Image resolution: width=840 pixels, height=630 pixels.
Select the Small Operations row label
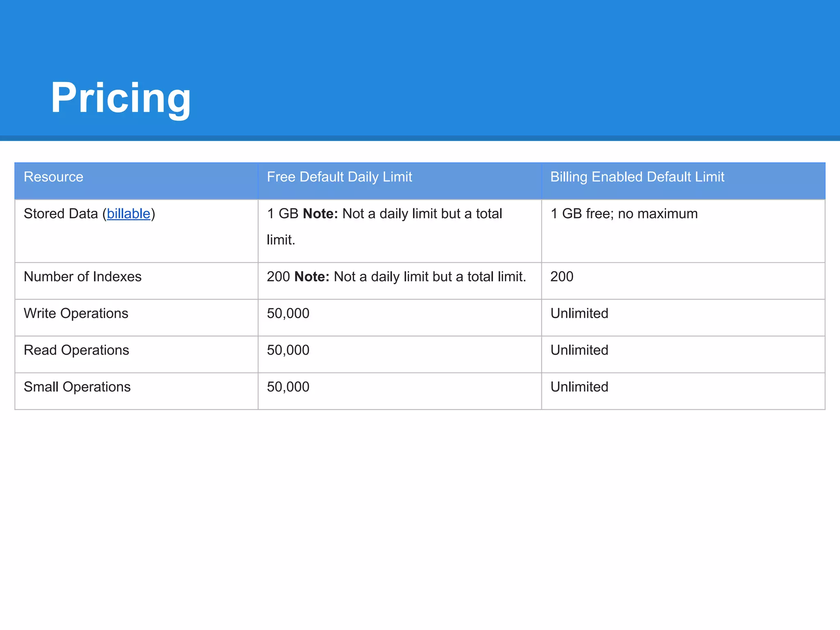(78, 387)
